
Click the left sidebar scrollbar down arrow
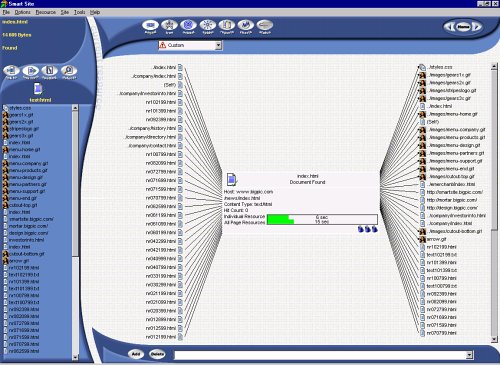tap(75, 357)
